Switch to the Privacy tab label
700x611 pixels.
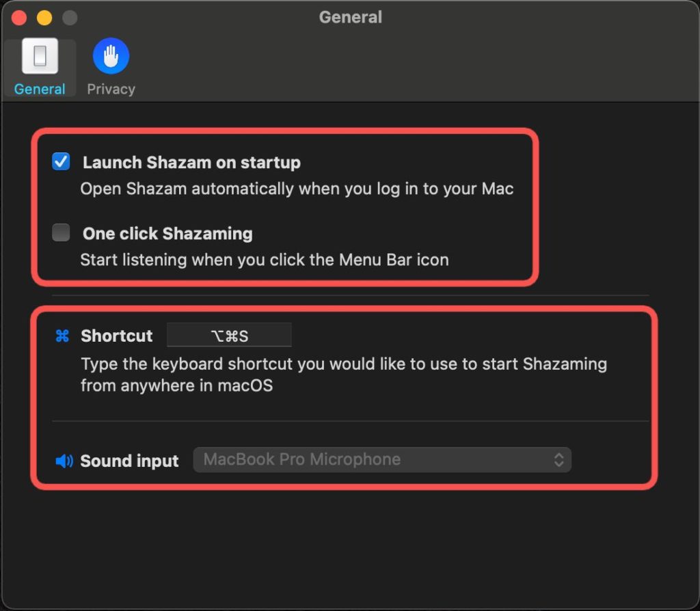111,90
